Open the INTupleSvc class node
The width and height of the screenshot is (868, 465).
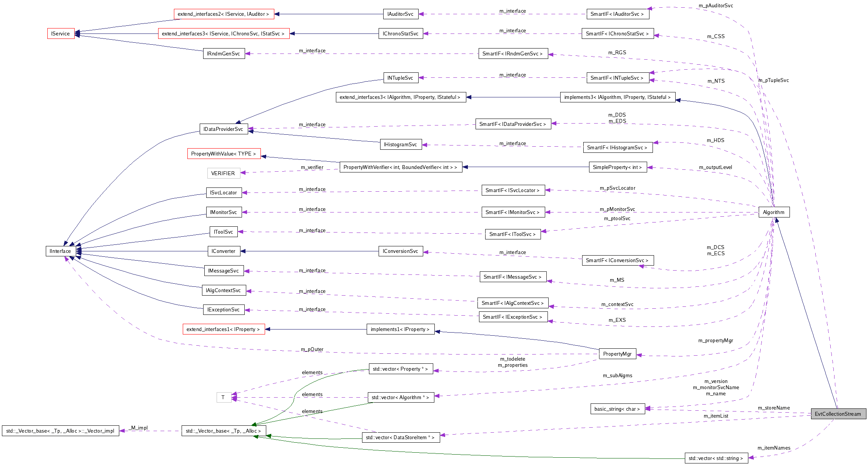coord(401,77)
